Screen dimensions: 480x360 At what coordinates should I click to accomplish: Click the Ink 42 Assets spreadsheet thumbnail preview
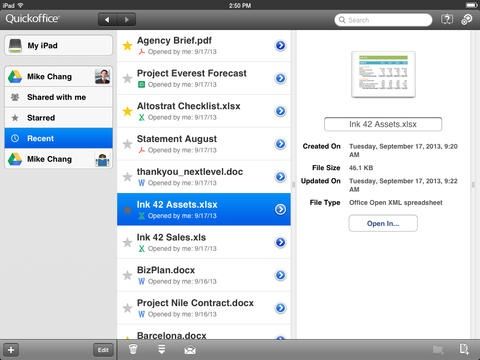coord(383,75)
